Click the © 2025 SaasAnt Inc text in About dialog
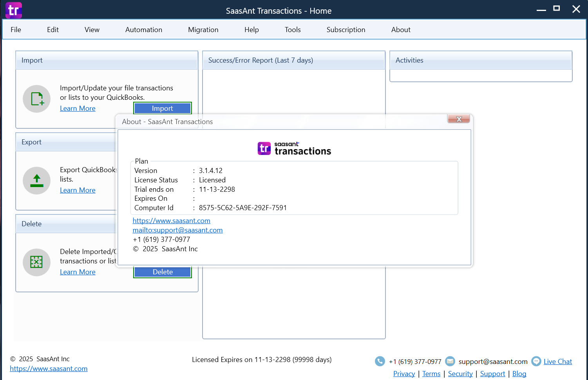Viewport: 588px width, 380px height. [x=165, y=249]
